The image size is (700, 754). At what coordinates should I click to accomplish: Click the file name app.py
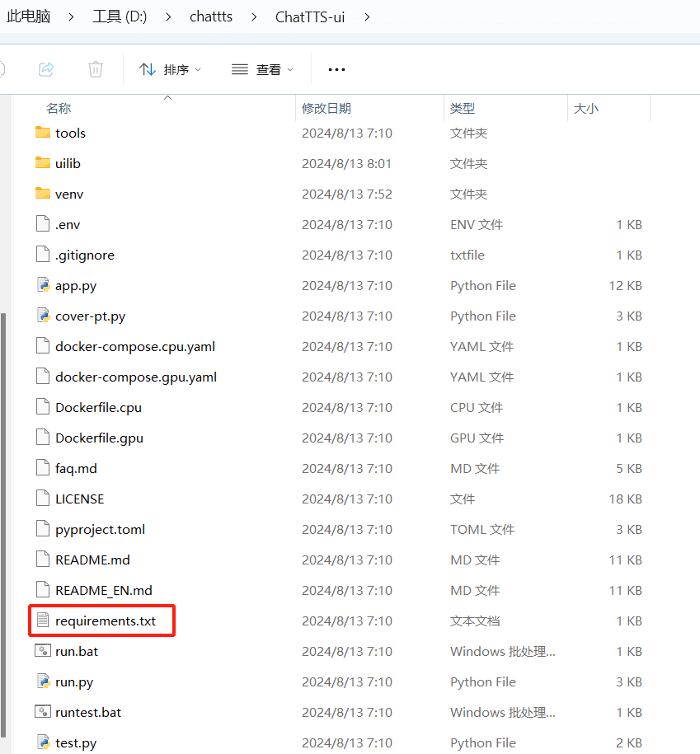76,286
